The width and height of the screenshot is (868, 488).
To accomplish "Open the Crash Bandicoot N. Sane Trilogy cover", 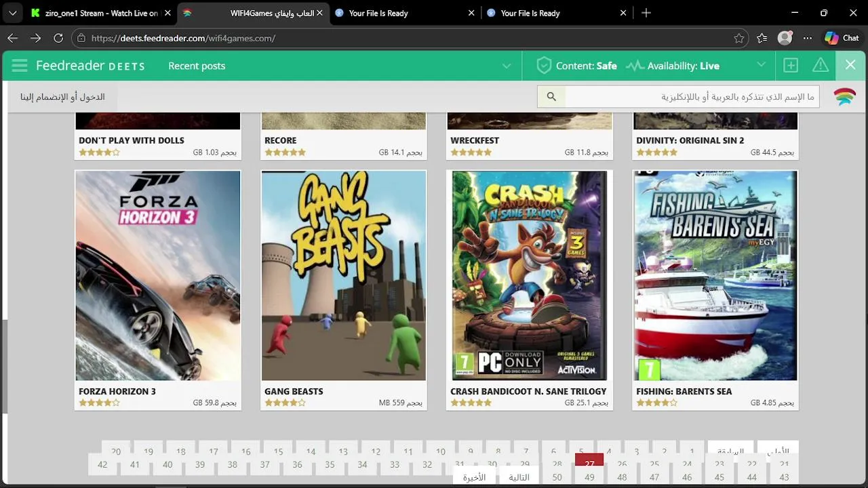I will 530,275.
